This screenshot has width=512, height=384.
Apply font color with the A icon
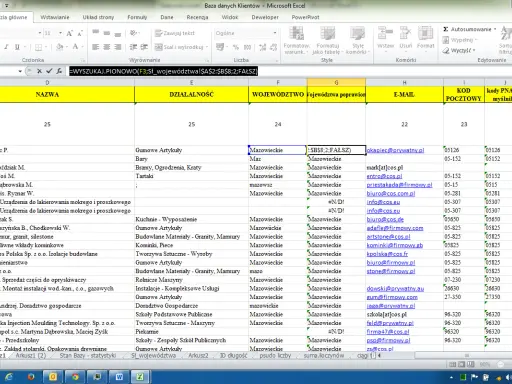coord(75,47)
